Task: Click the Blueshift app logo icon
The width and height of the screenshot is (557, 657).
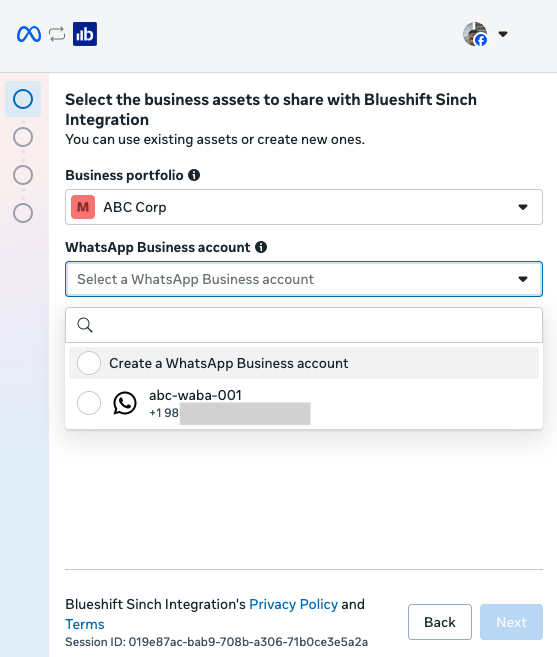Action: tap(85, 34)
